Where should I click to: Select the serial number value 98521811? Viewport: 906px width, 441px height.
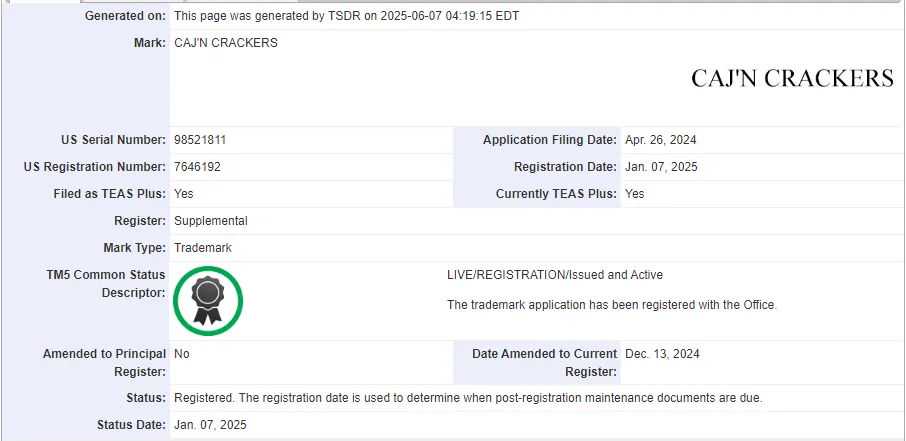200,140
